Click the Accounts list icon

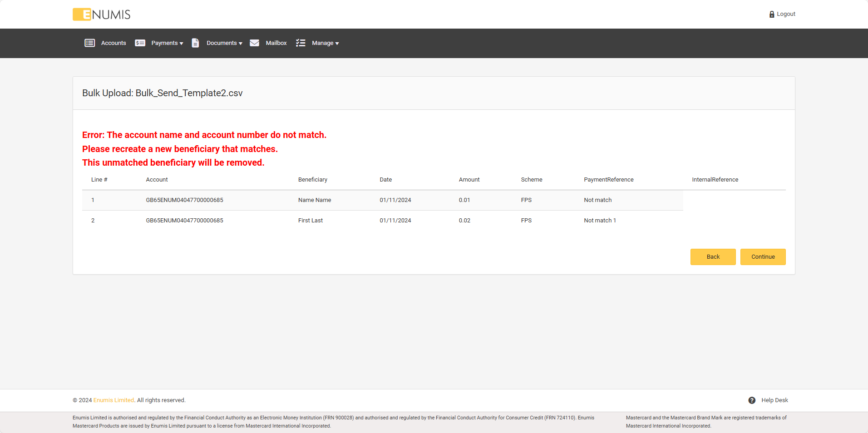coord(89,43)
